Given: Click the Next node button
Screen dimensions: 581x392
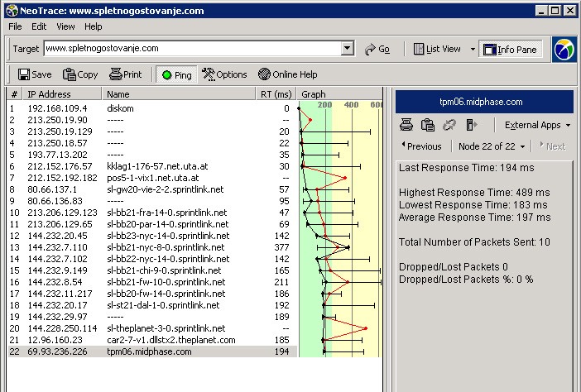Looking at the screenshot, I should point(553,146).
